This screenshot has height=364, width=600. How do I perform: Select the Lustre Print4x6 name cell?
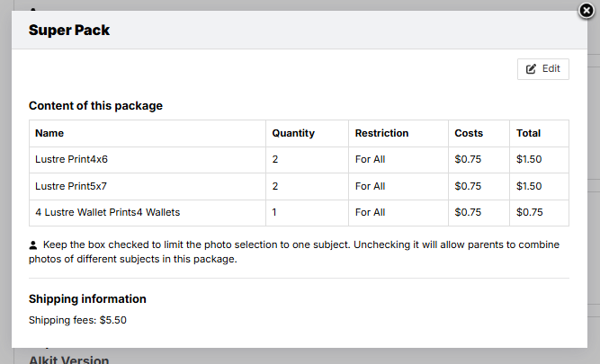[x=148, y=159]
